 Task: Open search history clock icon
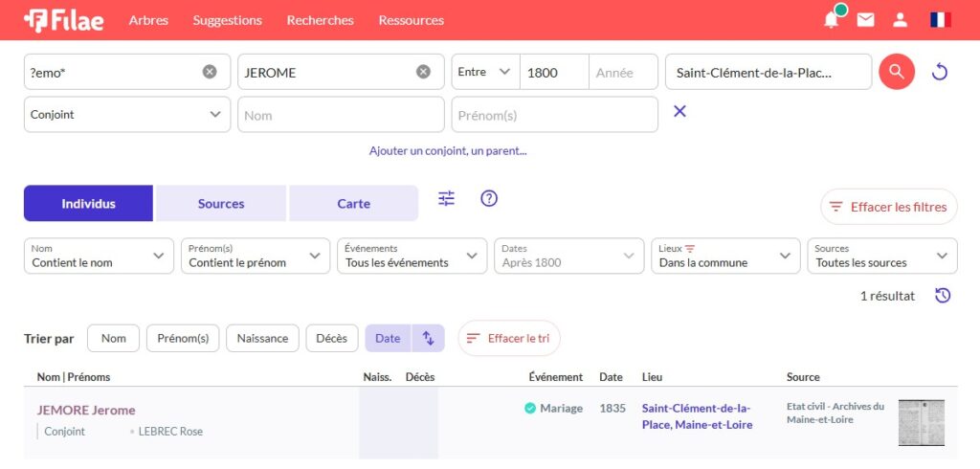click(943, 296)
